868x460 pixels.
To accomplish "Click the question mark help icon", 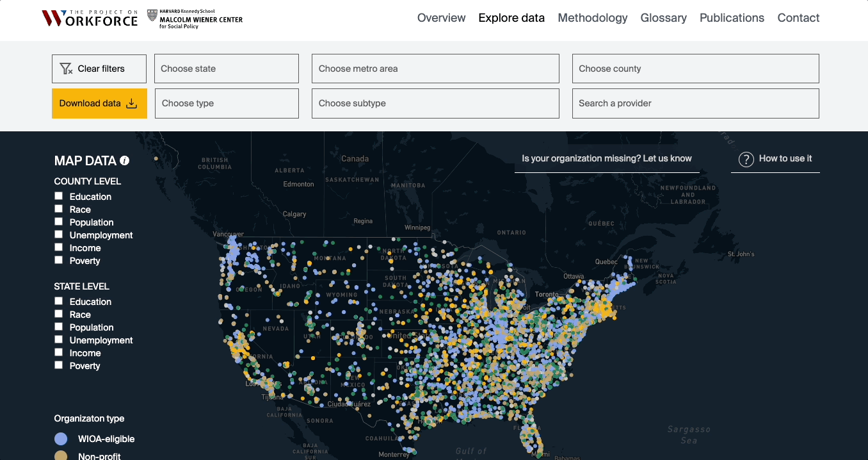I will point(746,159).
